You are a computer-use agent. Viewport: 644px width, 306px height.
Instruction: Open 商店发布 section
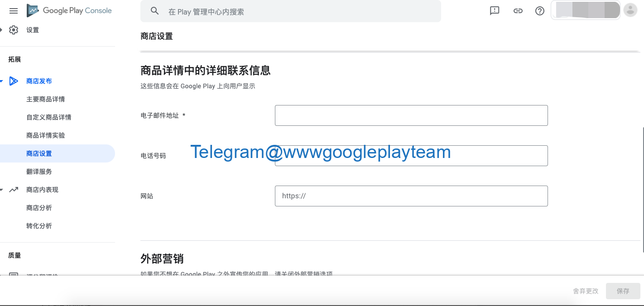point(39,81)
